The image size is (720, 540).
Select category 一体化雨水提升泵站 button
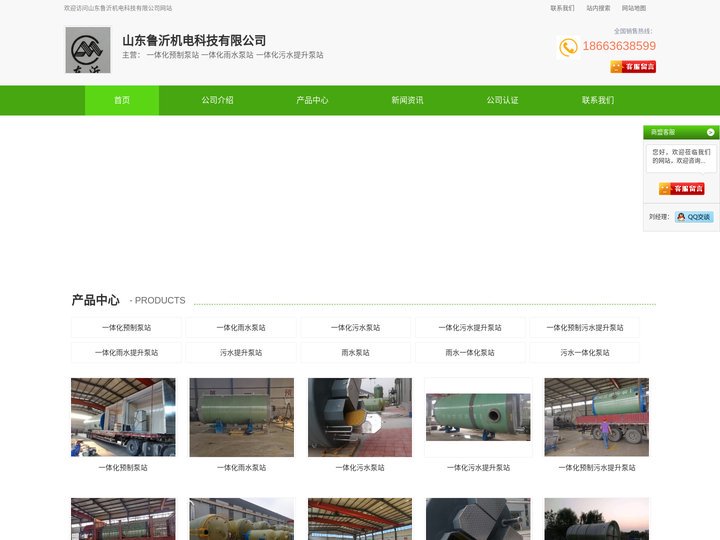point(126,353)
